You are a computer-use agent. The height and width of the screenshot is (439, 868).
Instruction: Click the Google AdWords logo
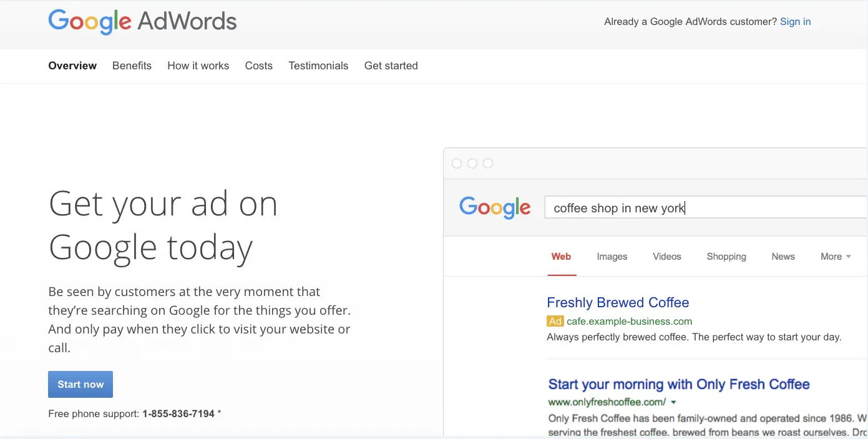142,22
